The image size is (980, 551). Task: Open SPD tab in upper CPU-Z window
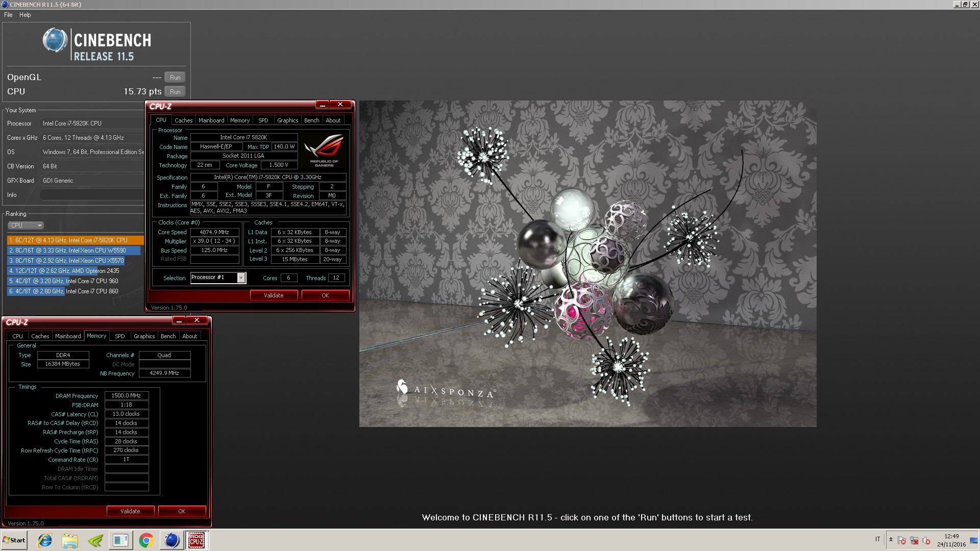click(x=263, y=120)
